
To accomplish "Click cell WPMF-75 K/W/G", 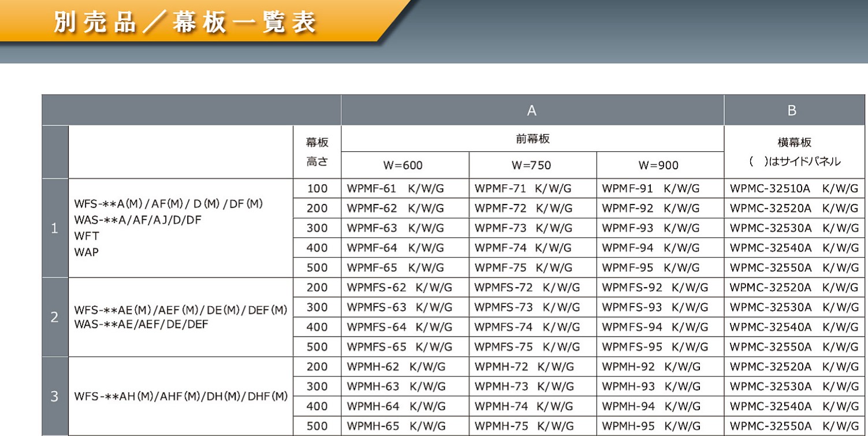I will 532,267.
